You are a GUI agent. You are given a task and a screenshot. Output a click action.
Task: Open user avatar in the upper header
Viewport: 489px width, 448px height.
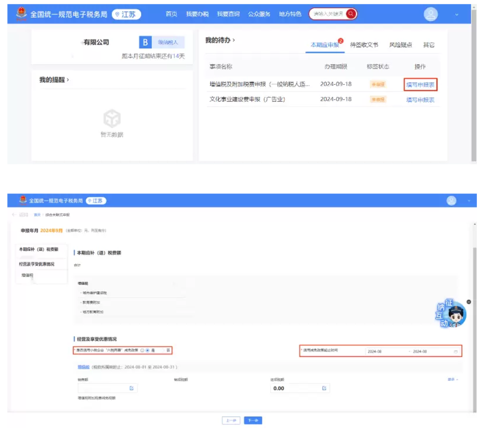pos(430,14)
